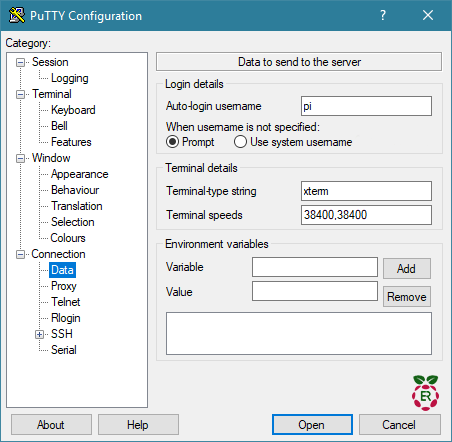This screenshot has height=442, width=452.
Task: Click the Variable input field
Action: pyautogui.click(x=315, y=267)
